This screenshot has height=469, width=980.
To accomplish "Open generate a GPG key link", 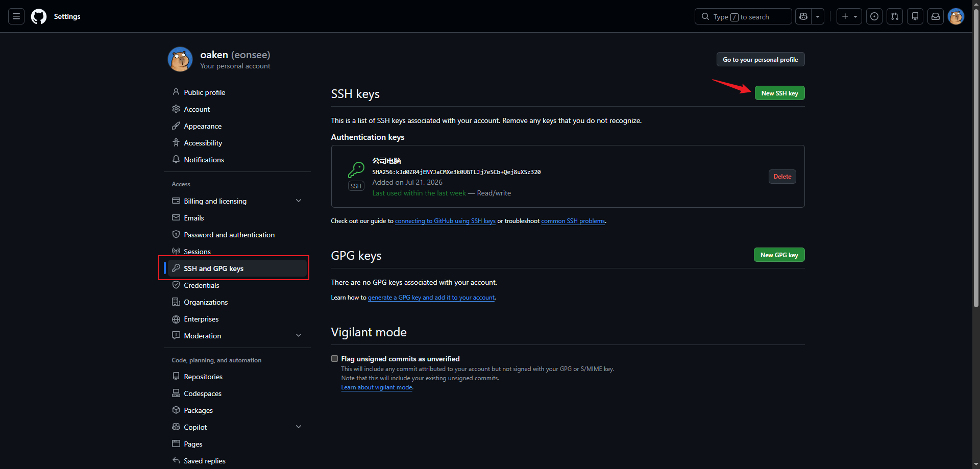I will (431, 298).
